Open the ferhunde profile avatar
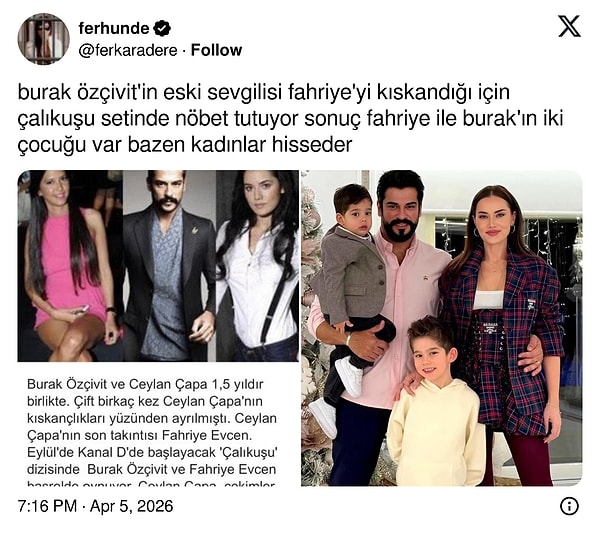The width and height of the screenshot is (600, 536). (44, 39)
